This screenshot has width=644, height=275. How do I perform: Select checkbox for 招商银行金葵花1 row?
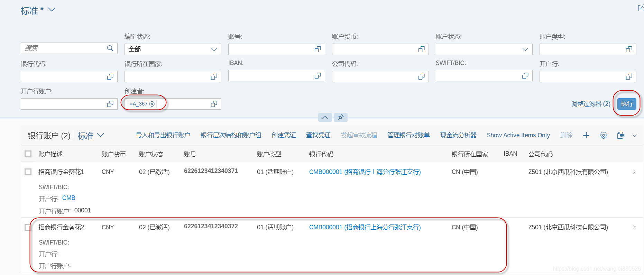pyautogui.click(x=28, y=172)
